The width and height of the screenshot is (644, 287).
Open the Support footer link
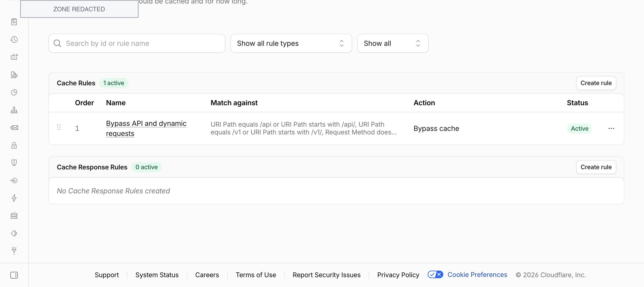point(107,275)
